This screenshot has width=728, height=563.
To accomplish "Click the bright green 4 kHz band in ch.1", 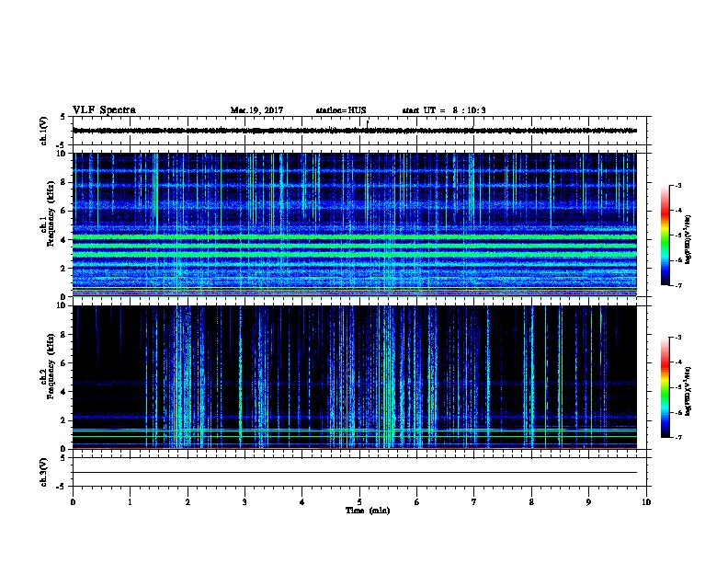I will pos(355,237).
